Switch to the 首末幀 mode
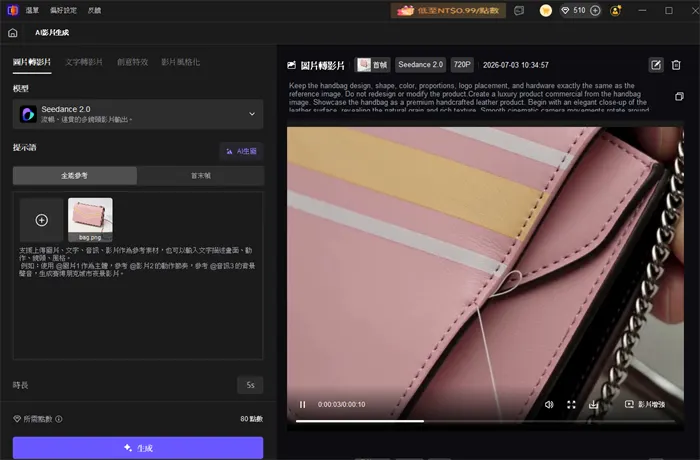The width and height of the screenshot is (700, 460). click(201, 176)
